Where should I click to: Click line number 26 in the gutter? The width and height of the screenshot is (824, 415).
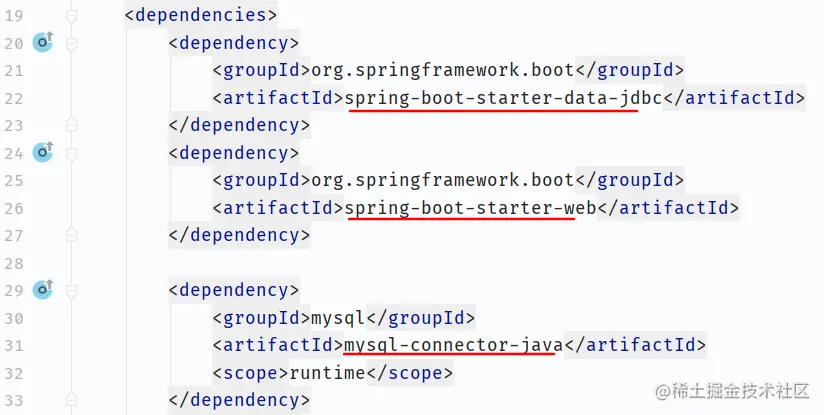[13, 209]
